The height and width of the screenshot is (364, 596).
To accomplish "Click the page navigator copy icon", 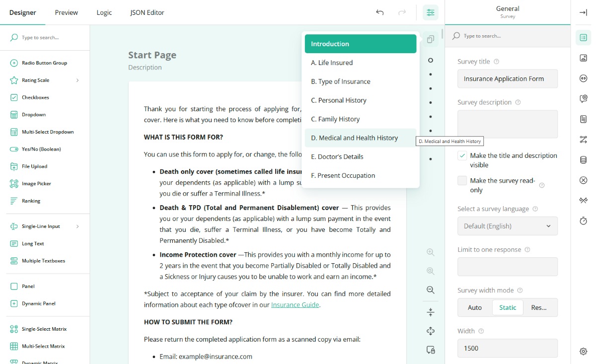I will tap(431, 39).
